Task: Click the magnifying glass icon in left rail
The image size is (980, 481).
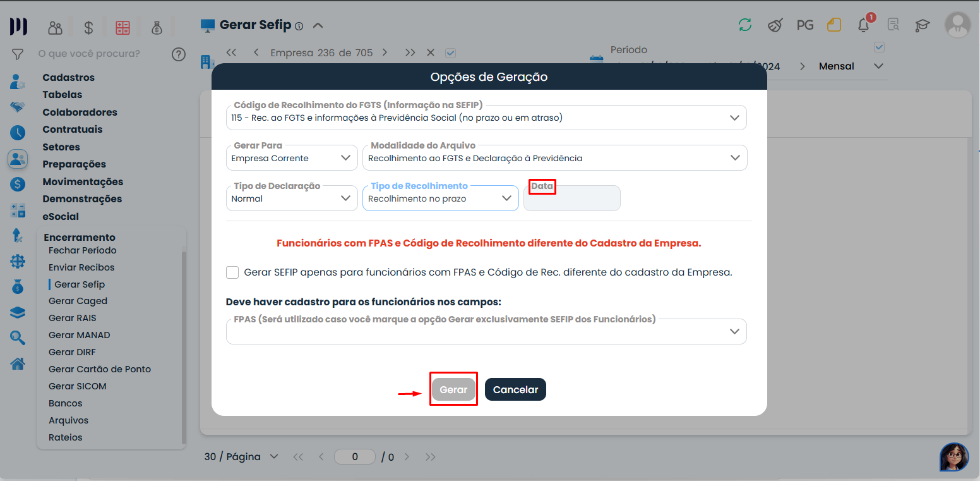Action: point(18,338)
